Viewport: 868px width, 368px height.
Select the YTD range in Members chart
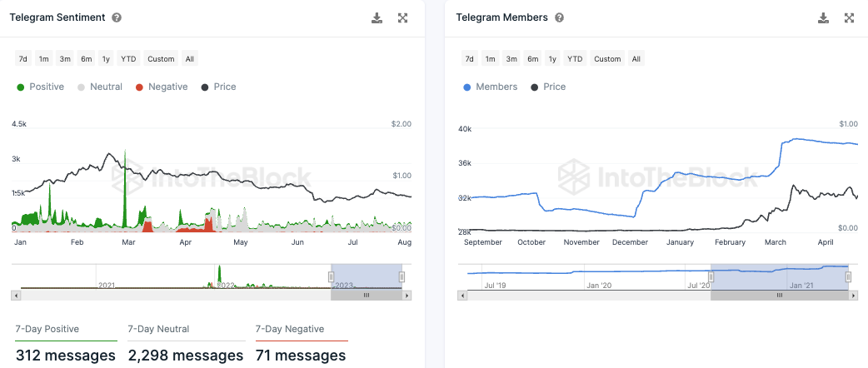pyautogui.click(x=575, y=58)
